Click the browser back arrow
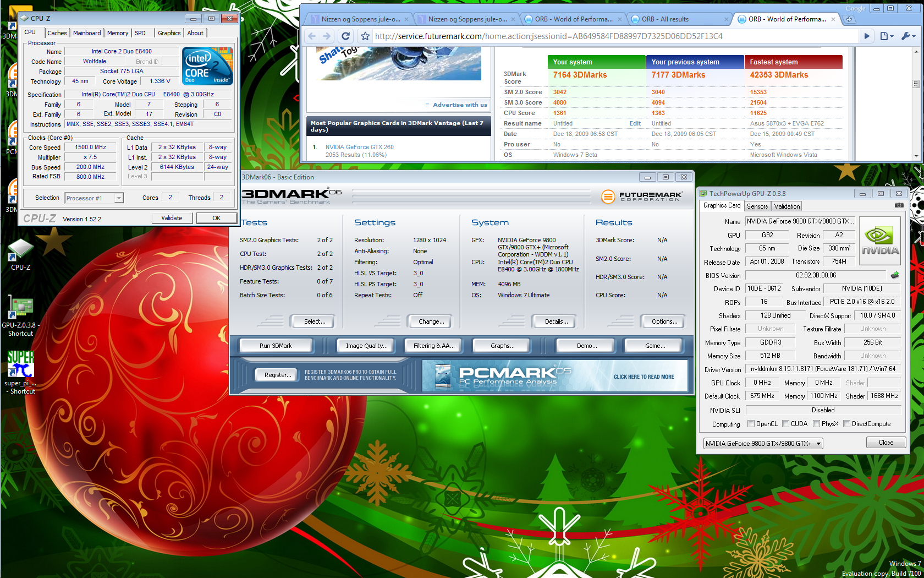Image resolution: width=924 pixels, height=578 pixels. click(312, 36)
